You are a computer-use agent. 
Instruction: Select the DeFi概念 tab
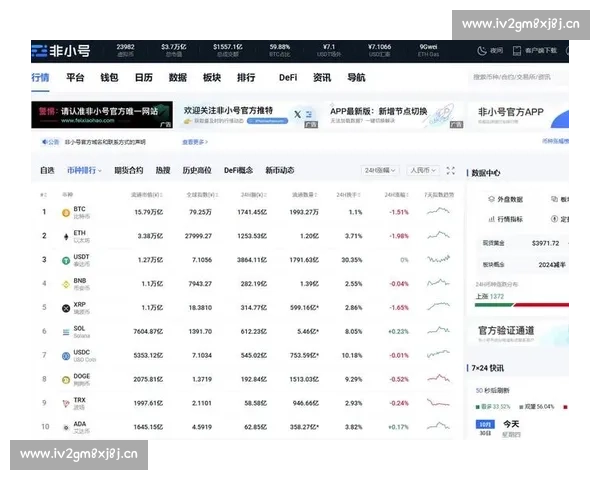tap(238, 170)
